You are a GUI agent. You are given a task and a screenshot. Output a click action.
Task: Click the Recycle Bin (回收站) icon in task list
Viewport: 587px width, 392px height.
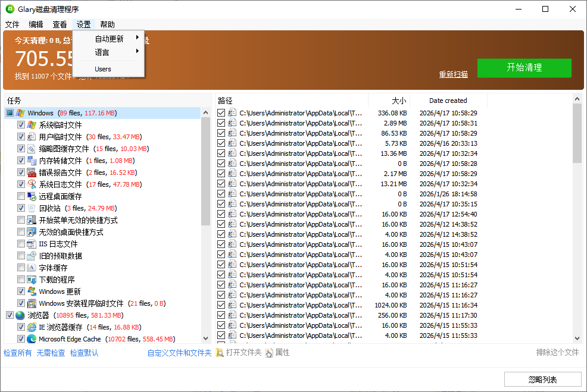click(30, 208)
